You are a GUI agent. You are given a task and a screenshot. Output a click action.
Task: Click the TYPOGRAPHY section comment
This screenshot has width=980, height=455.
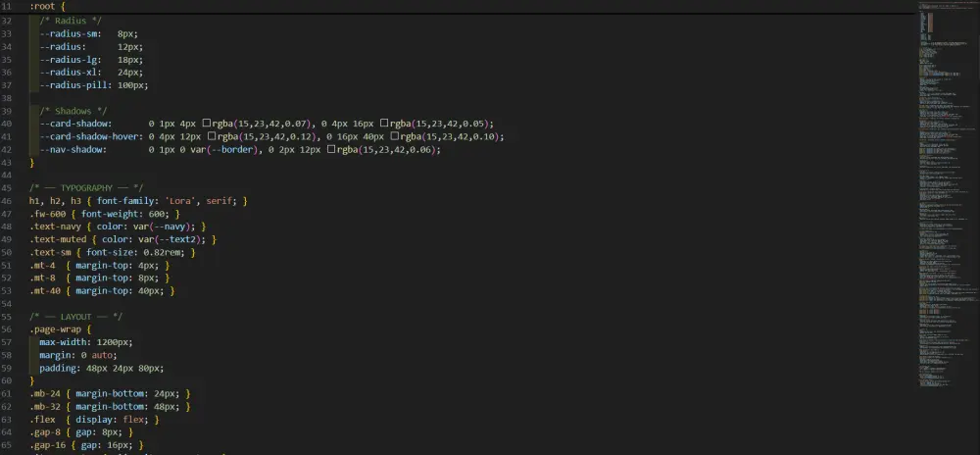click(x=86, y=188)
